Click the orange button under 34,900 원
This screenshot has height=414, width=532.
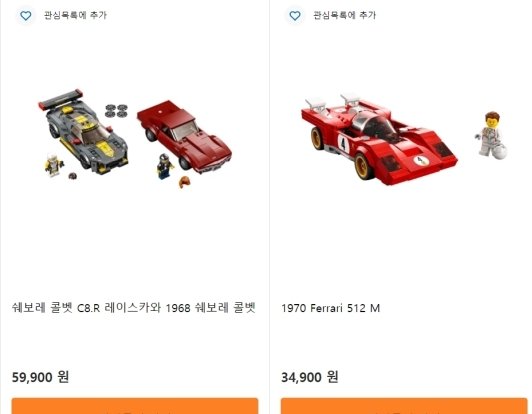[x=404, y=406]
